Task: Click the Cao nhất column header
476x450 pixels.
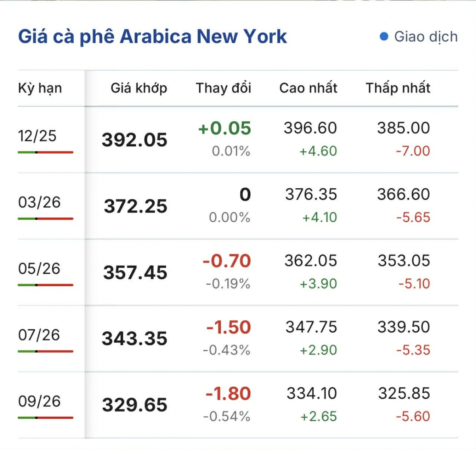Action: pos(308,88)
